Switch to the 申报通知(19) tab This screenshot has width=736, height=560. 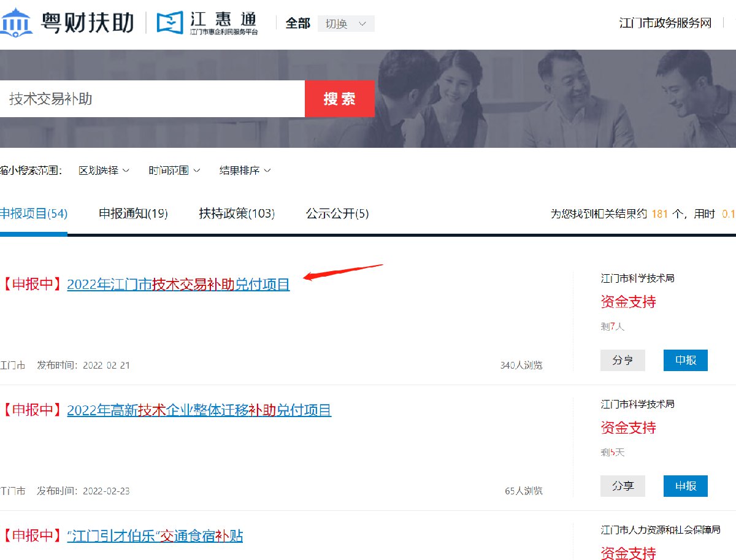tap(133, 213)
